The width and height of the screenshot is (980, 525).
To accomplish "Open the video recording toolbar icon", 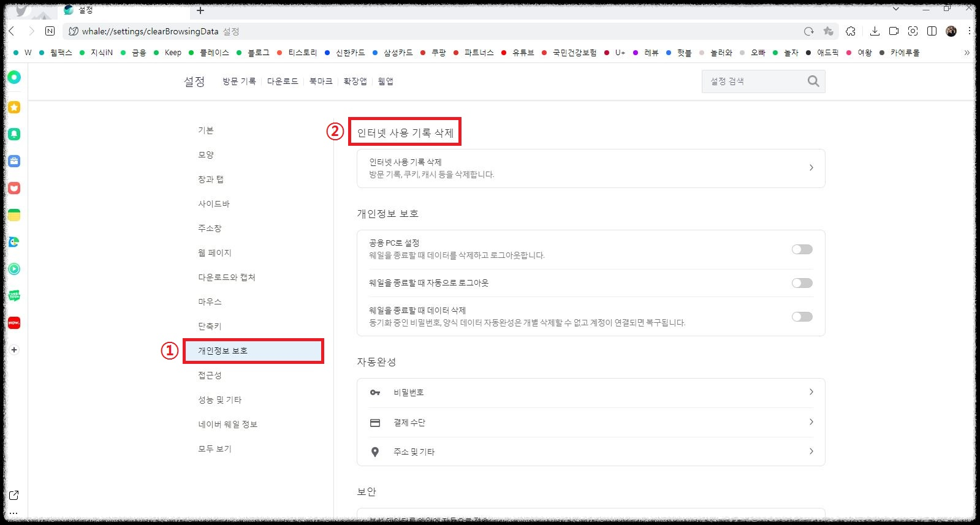I will click(x=894, y=31).
